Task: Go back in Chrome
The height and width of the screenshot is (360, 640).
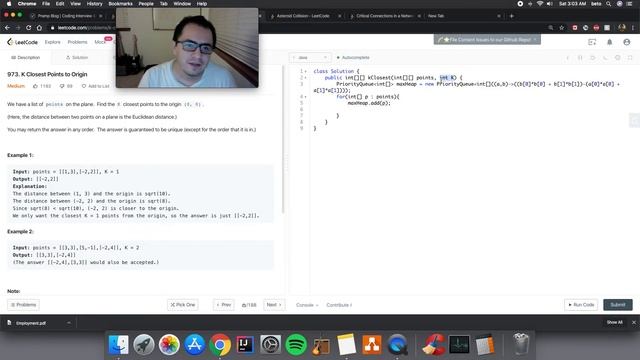Action: [x=7, y=28]
